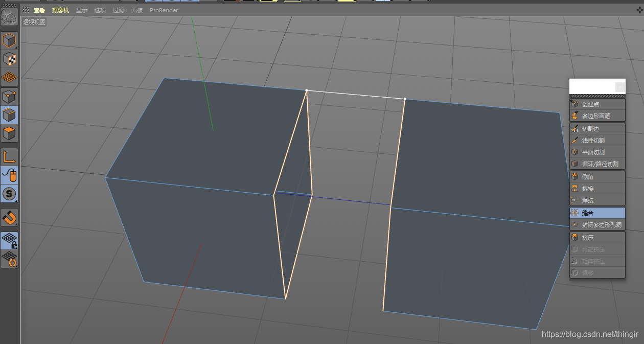Image resolution: width=644 pixels, height=344 pixels.
Task: Click the disabled 内部挤压 menu entry
Action: coord(597,249)
